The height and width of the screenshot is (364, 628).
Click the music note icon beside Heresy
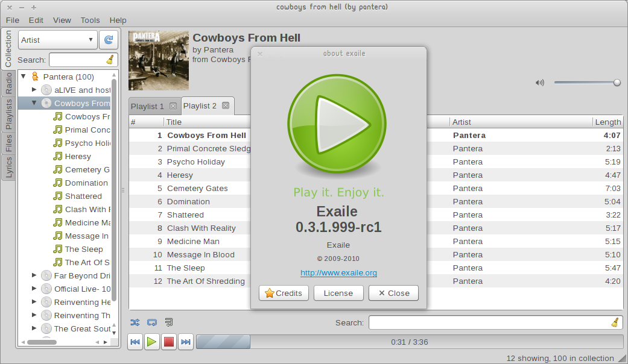click(x=58, y=157)
